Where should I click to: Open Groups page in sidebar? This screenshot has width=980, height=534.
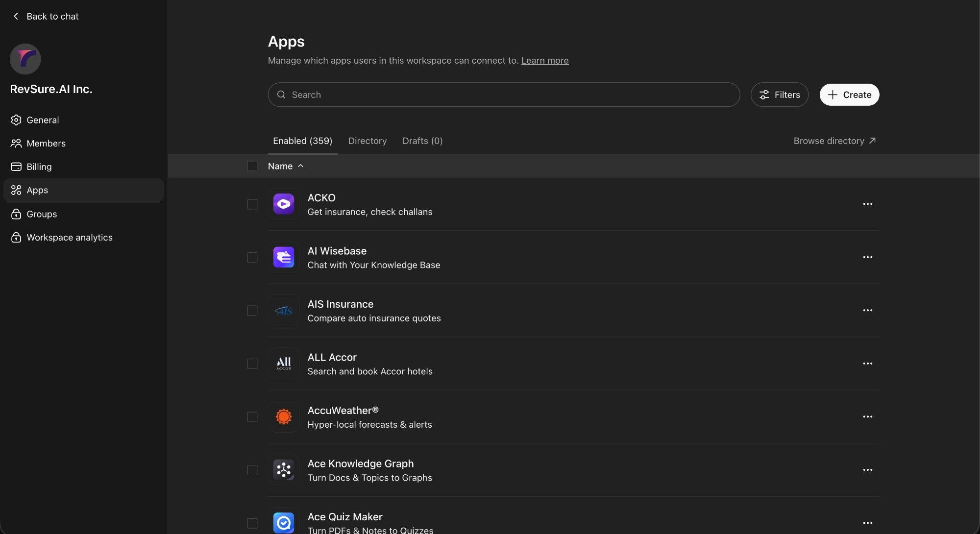coord(83,214)
